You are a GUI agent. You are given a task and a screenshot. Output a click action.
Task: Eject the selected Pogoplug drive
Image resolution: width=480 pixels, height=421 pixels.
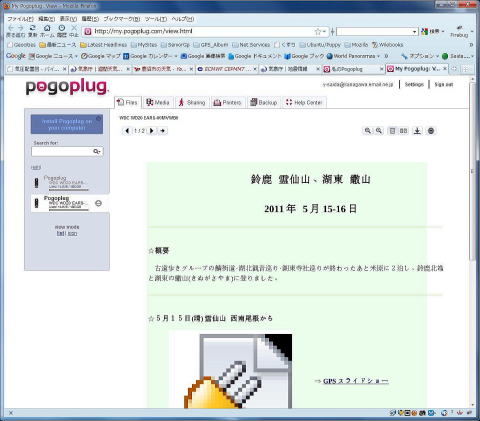pyautogui.click(x=98, y=203)
